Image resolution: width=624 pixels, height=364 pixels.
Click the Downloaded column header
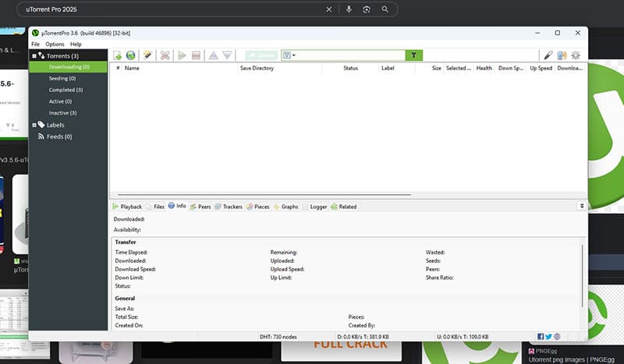pyautogui.click(x=570, y=68)
